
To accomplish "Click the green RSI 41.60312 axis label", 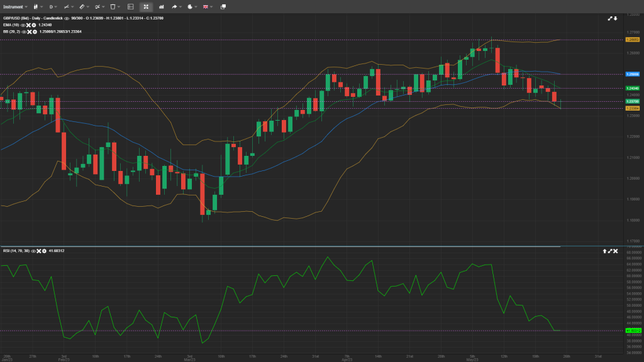I will point(633,331).
